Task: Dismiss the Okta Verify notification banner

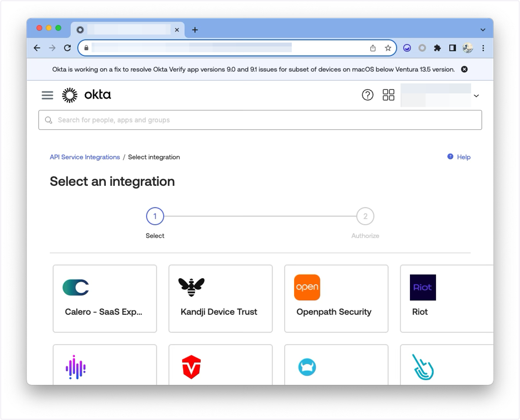Action: 464,69
